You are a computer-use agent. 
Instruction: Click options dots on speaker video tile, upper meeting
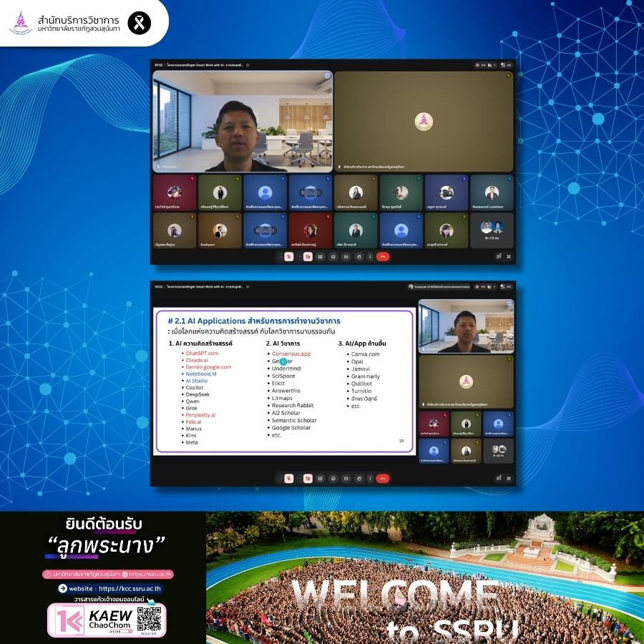(327, 76)
